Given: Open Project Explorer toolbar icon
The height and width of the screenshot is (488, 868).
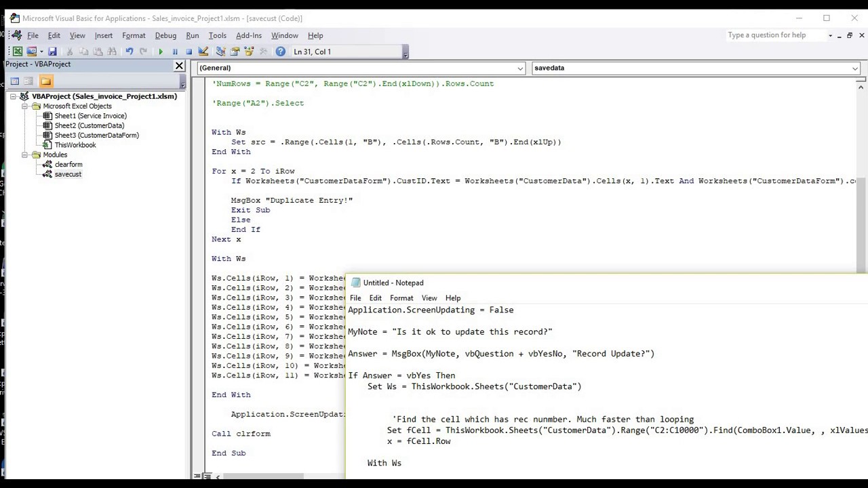Looking at the screenshot, I should [220, 52].
